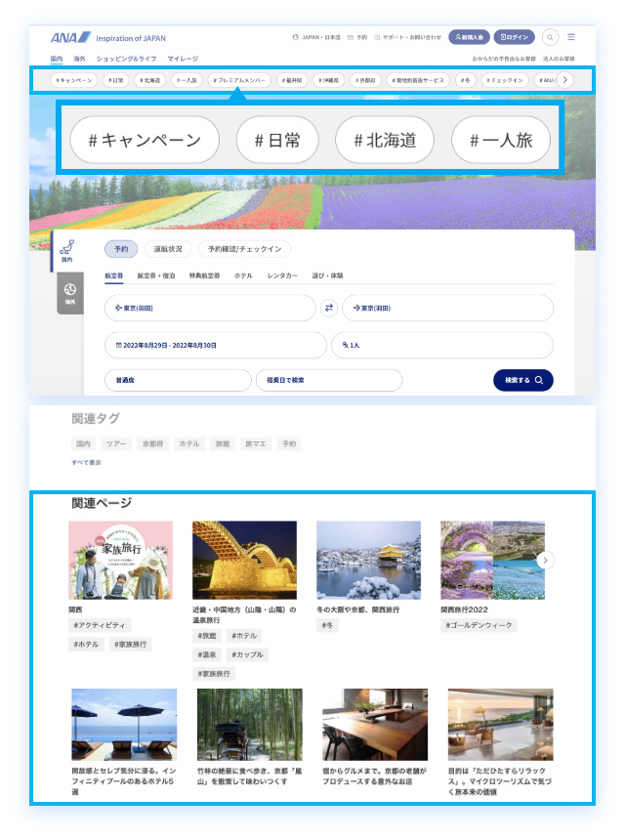625x840 pixels.
Task: Open the golden bridge 温泉旅行 thumbnail
Action: 244,560
